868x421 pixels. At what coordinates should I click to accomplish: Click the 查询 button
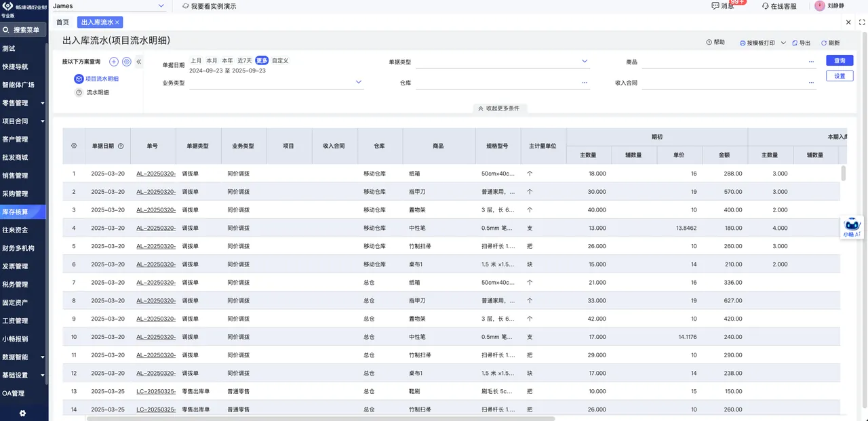pos(840,60)
